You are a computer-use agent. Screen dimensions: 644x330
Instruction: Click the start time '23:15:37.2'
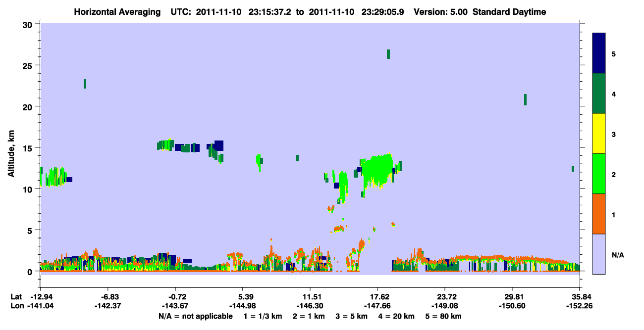[271, 12]
